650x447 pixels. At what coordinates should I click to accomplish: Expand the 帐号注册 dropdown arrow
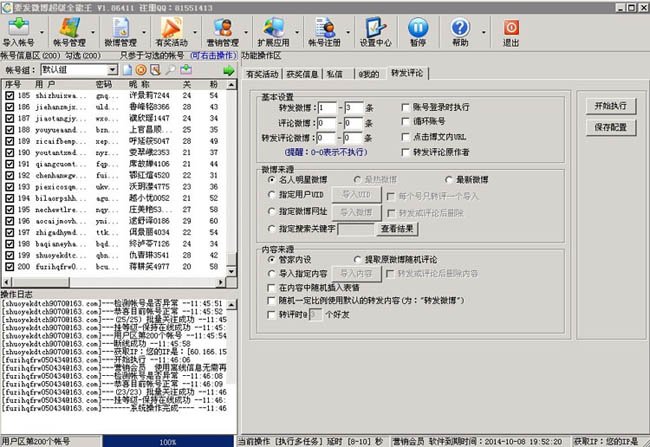348,32
